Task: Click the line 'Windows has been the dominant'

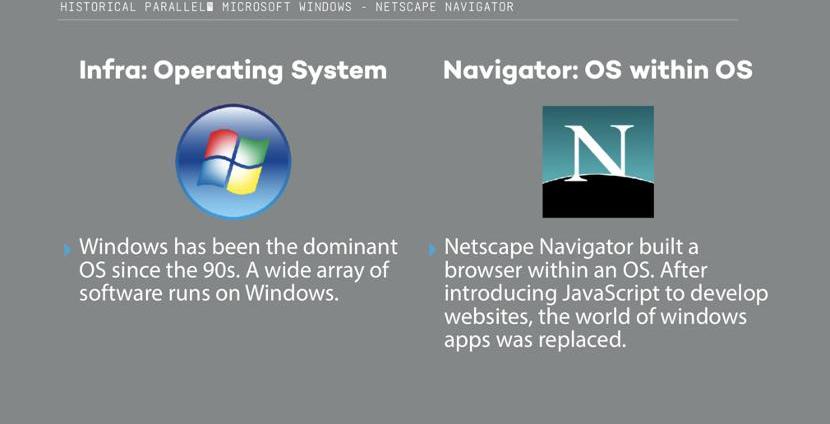Action: tap(238, 247)
